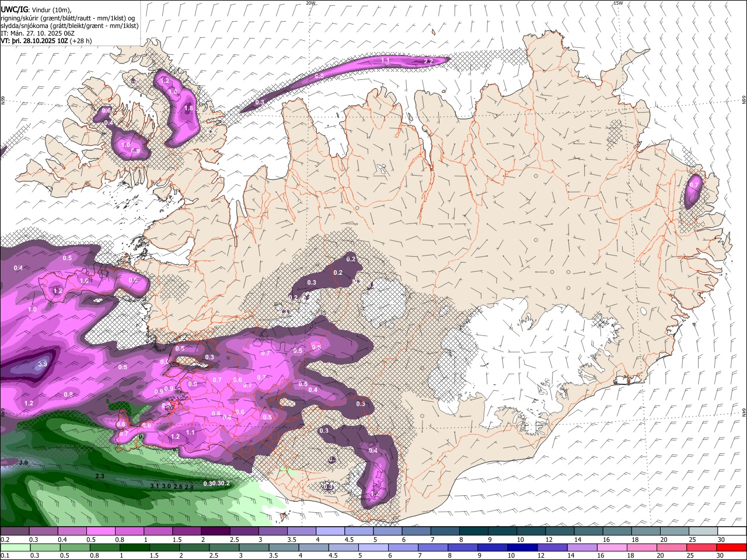
Task: Click the '30' label under the snow scale
Action: coord(721,540)
